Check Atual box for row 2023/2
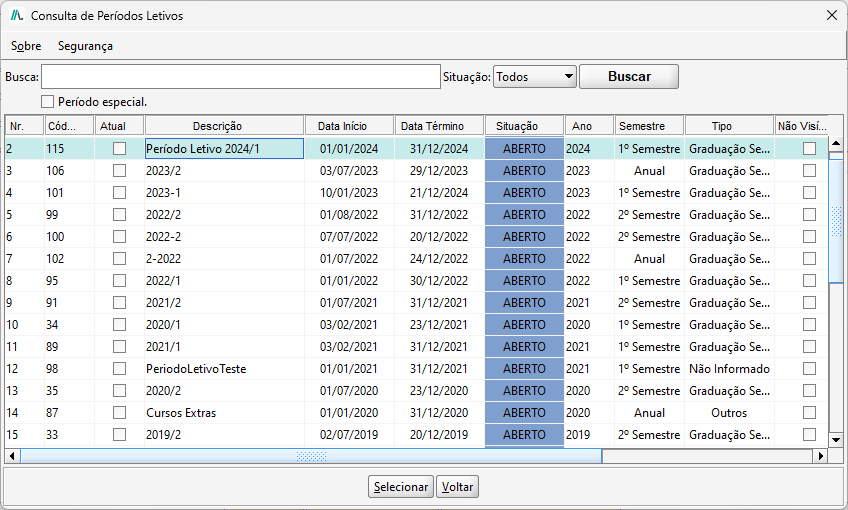The width and height of the screenshot is (848, 510). click(x=119, y=171)
